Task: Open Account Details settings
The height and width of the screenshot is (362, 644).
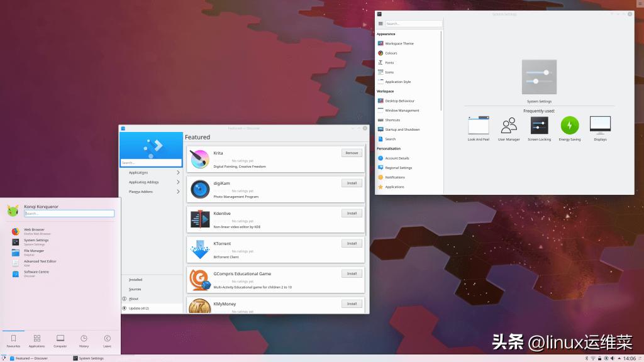Action: pyautogui.click(x=409, y=158)
